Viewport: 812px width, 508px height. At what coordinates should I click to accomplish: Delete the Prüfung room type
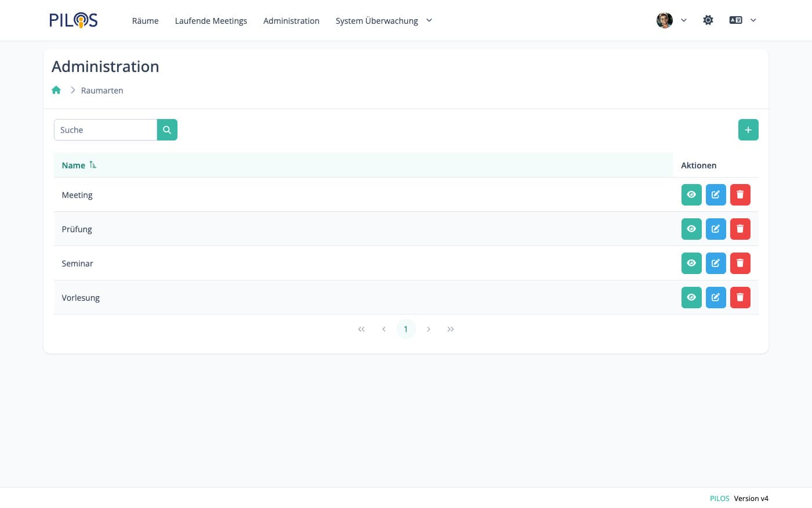coord(739,229)
